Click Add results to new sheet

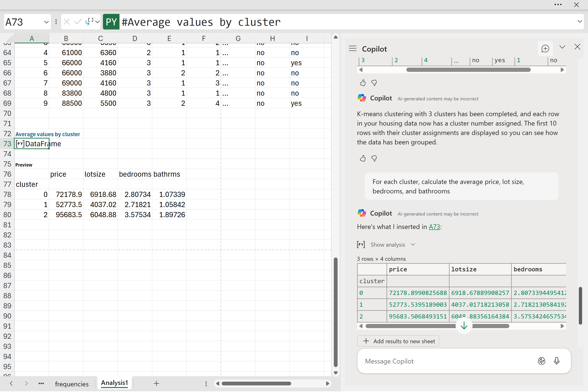[398, 341]
